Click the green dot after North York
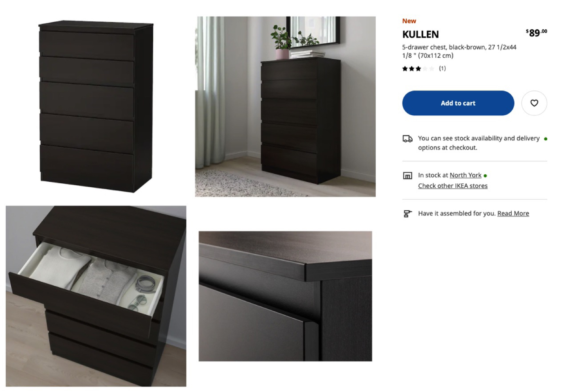Screen dimensions: 569x392 (485, 175)
